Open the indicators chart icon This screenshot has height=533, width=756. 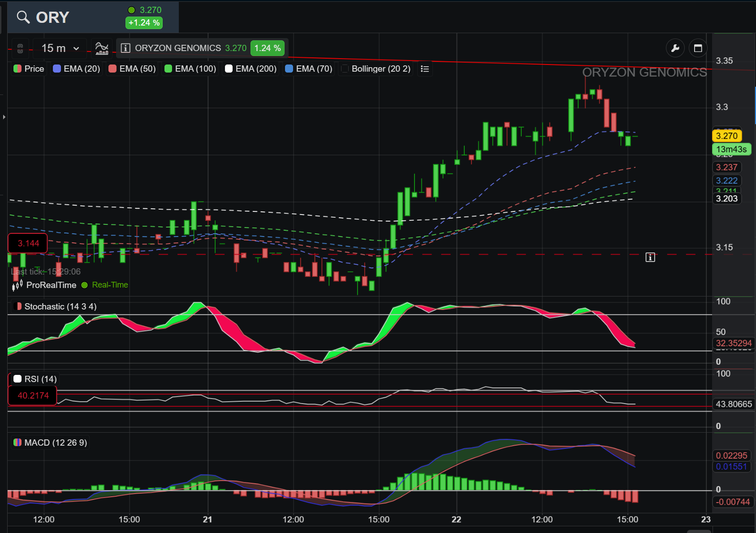tap(102, 48)
